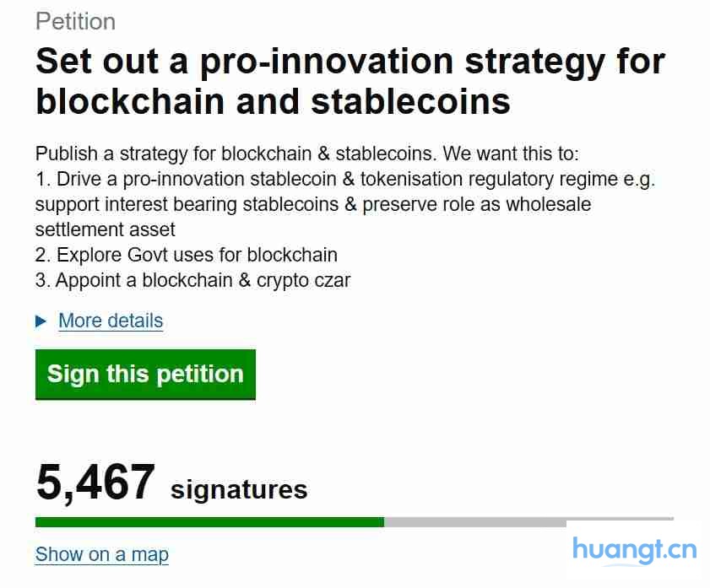Click the 'settlement asset' text line
The image size is (710, 588).
(105, 229)
